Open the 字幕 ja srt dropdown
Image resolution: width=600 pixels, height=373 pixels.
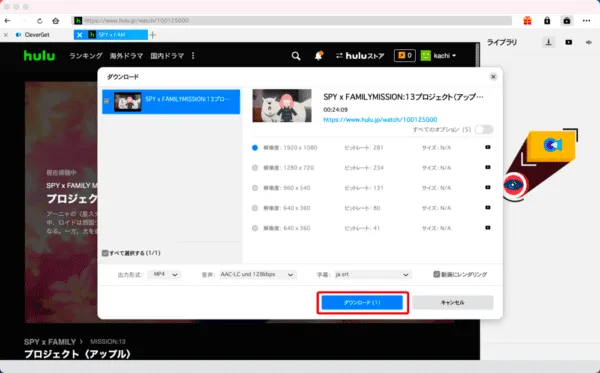[x=372, y=274]
